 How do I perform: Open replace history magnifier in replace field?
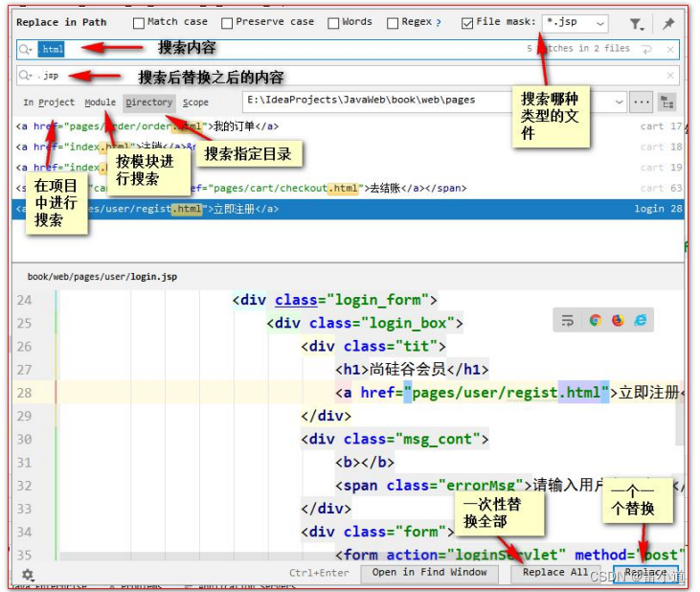pyautogui.click(x=26, y=76)
